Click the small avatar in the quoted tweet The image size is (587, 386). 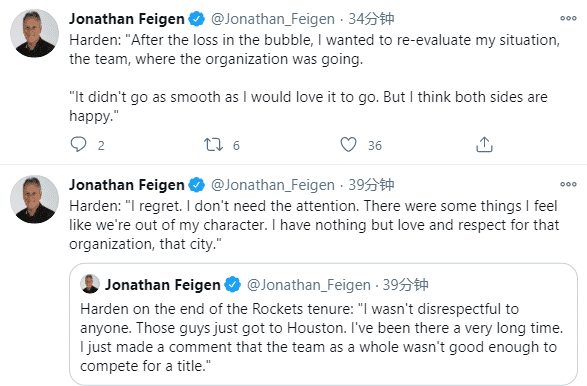tap(90, 284)
